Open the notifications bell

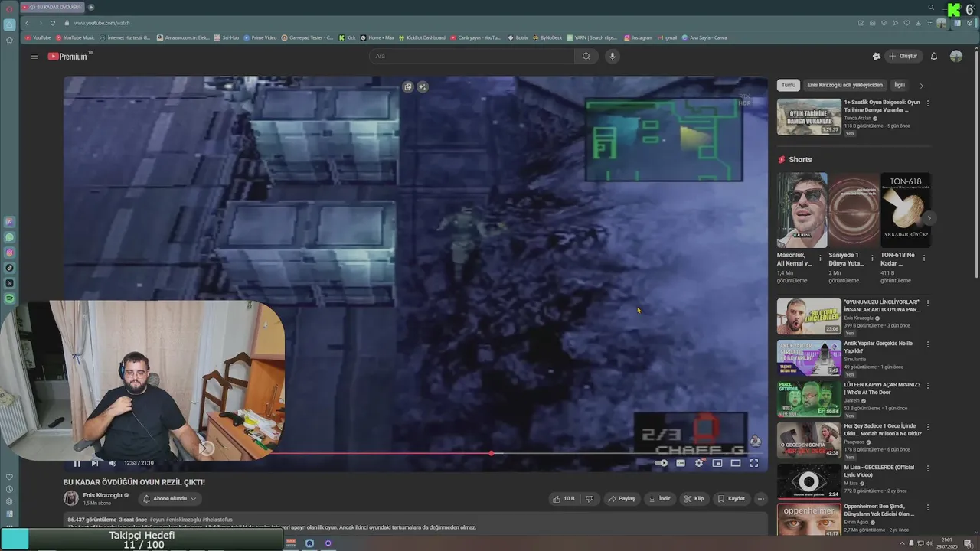click(x=933, y=56)
